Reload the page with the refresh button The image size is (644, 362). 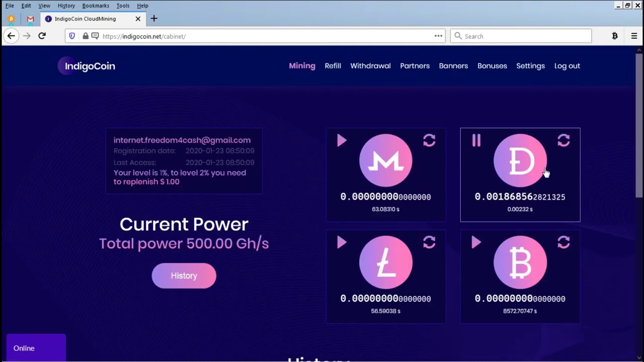pos(42,36)
